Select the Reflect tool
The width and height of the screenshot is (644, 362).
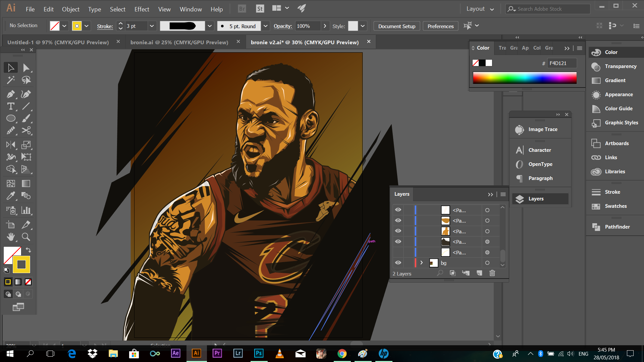(x=11, y=145)
